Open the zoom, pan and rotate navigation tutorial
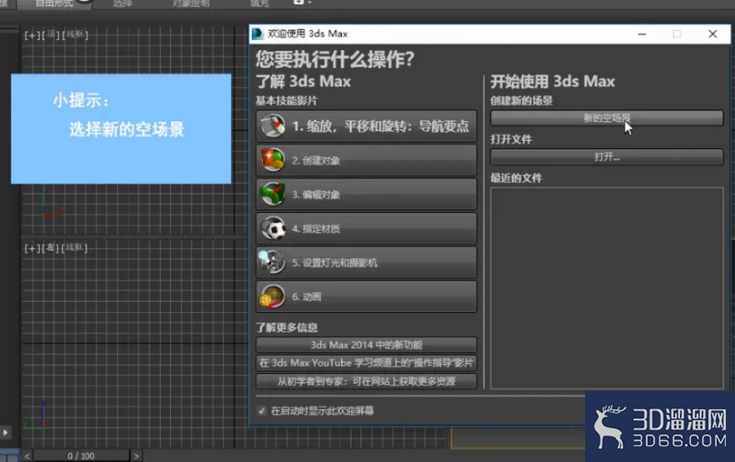Image resolution: width=735 pixels, height=462 pixels. (x=366, y=126)
